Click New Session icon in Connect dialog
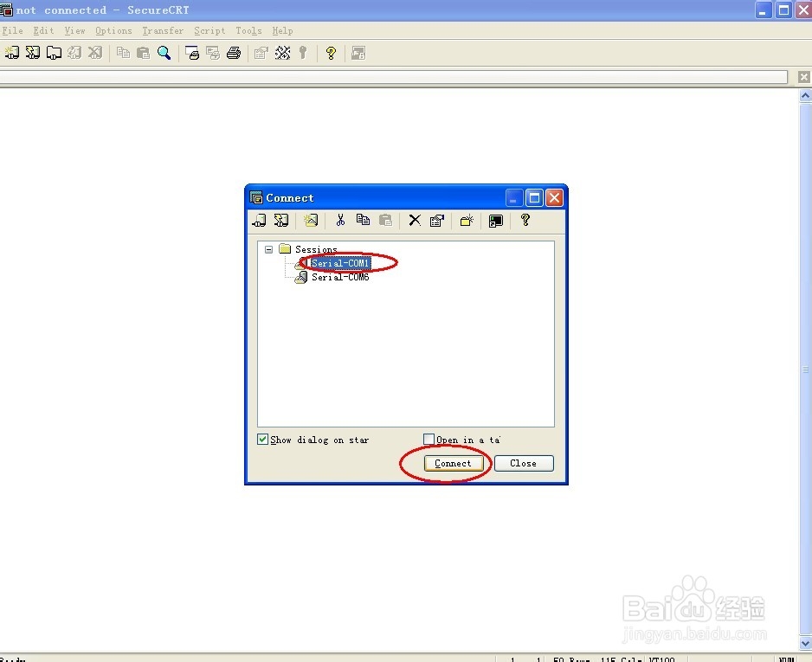This screenshot has width=812, height=662. pos(311,221)
